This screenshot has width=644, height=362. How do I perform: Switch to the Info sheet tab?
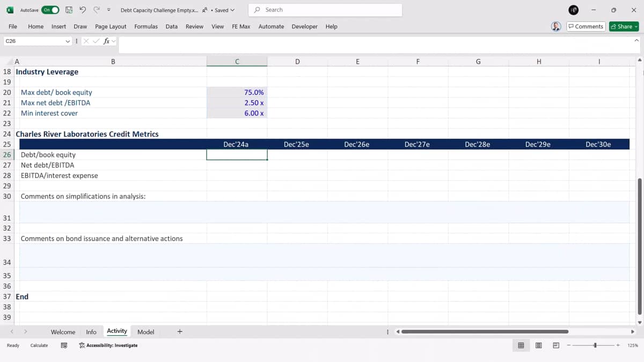click(91, 332)
